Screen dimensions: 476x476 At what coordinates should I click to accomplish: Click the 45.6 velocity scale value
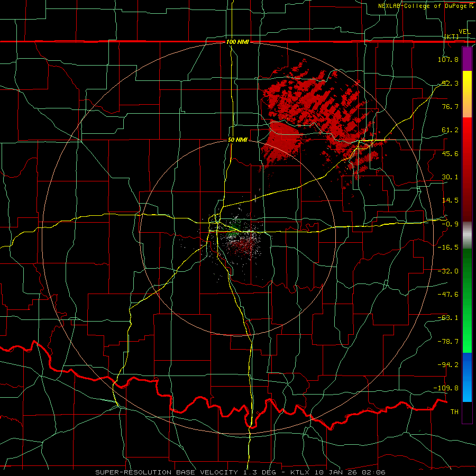click(x=450, y=153)
